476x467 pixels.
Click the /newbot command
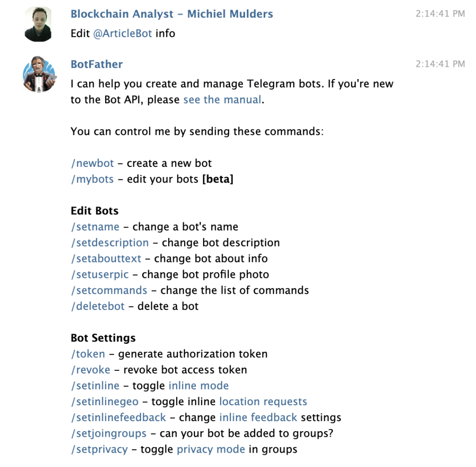point(92,164)
